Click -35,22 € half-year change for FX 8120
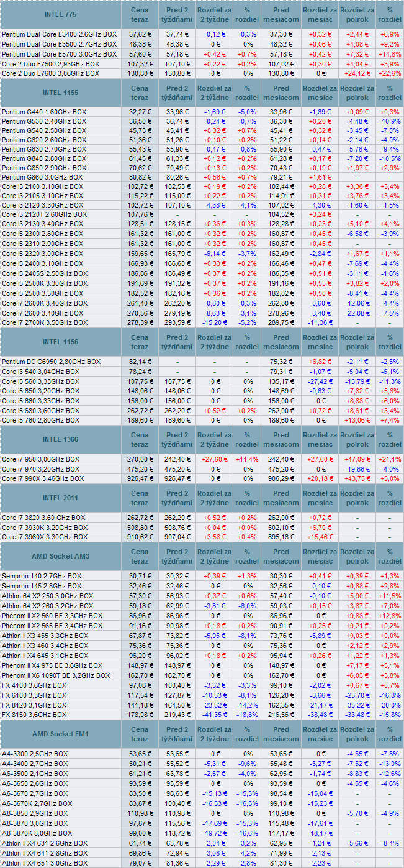Viewport: 404px width, 868px height. 357,705
